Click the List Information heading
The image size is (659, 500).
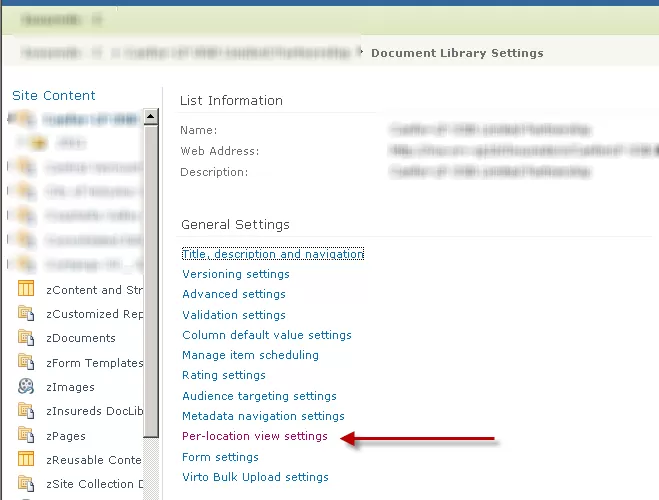point(231,100)
